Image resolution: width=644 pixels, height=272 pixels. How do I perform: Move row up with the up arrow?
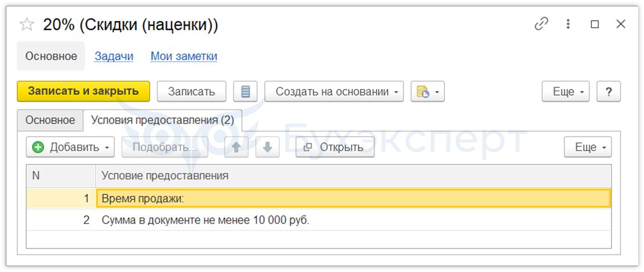click(x=236, y=147)
